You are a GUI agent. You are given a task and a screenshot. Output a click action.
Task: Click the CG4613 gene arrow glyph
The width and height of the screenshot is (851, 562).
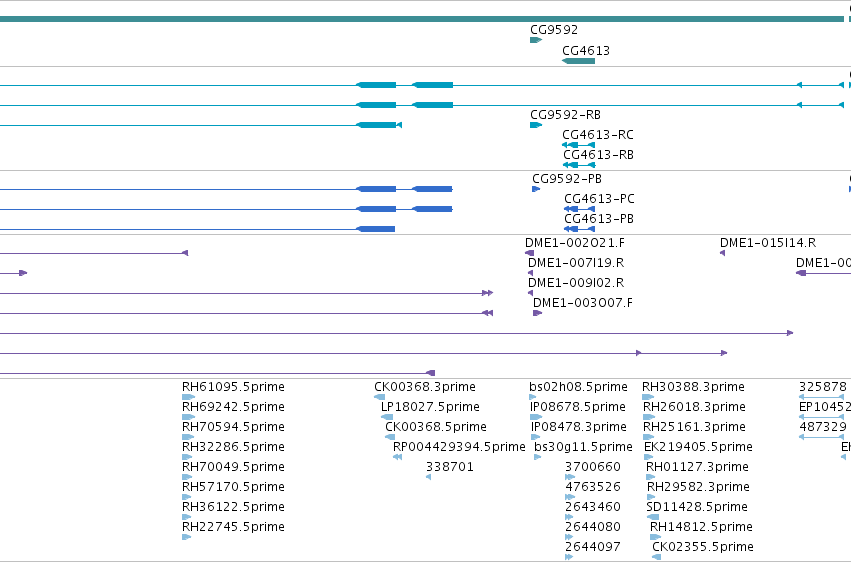click(579, 61)
